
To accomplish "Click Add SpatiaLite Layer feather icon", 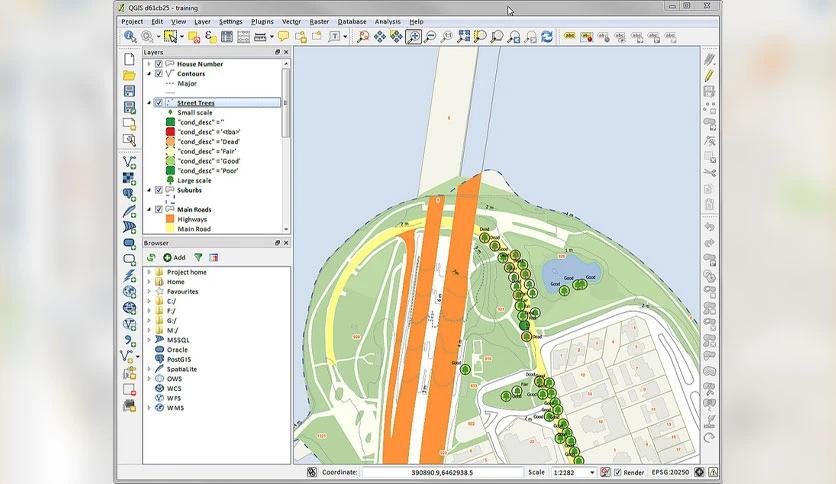I will [129, 211].
